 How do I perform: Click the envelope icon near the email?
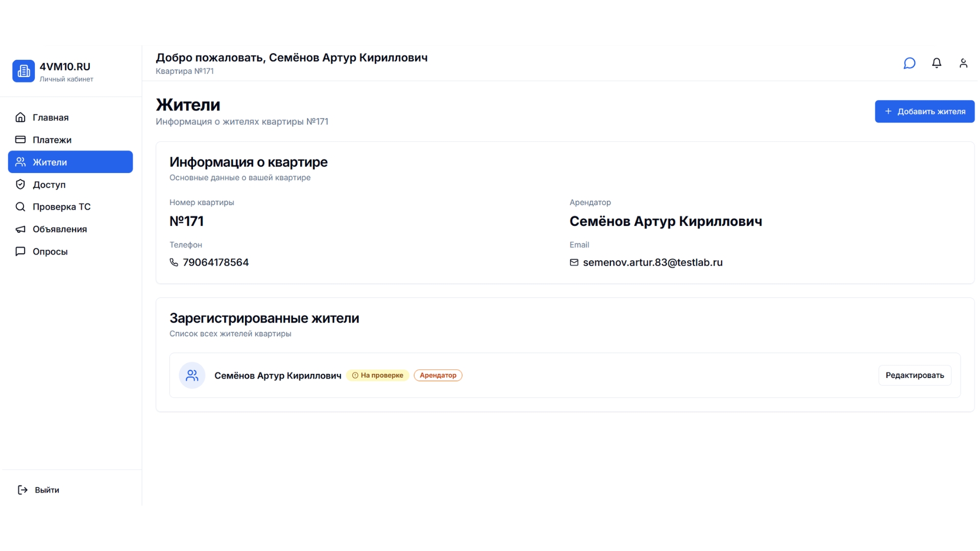tap(574, 262)
